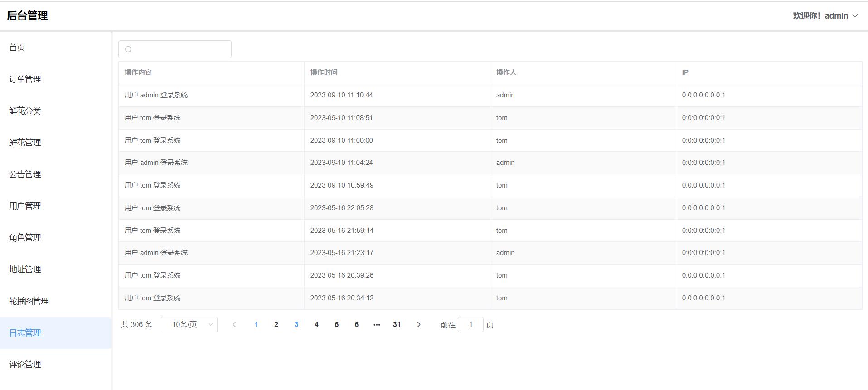
Task: Click the 后台管理 title
Action: click(27, 16)
